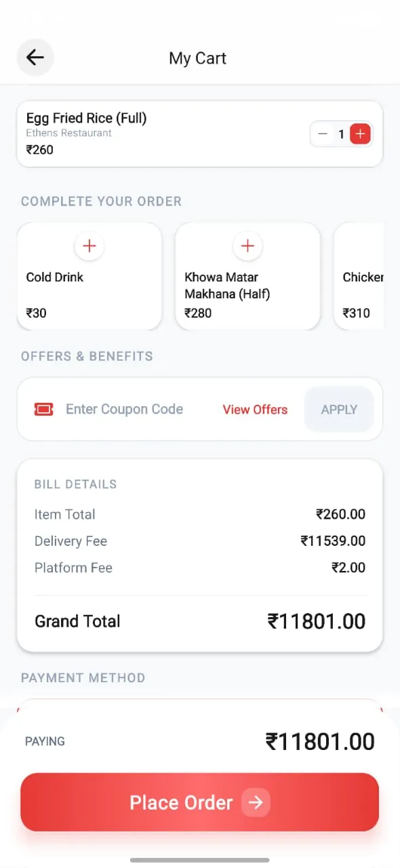400x868 pixels.
Task: Tap the red plus to increase Egg Fried Rice quantity
Action: pos(360,134)
